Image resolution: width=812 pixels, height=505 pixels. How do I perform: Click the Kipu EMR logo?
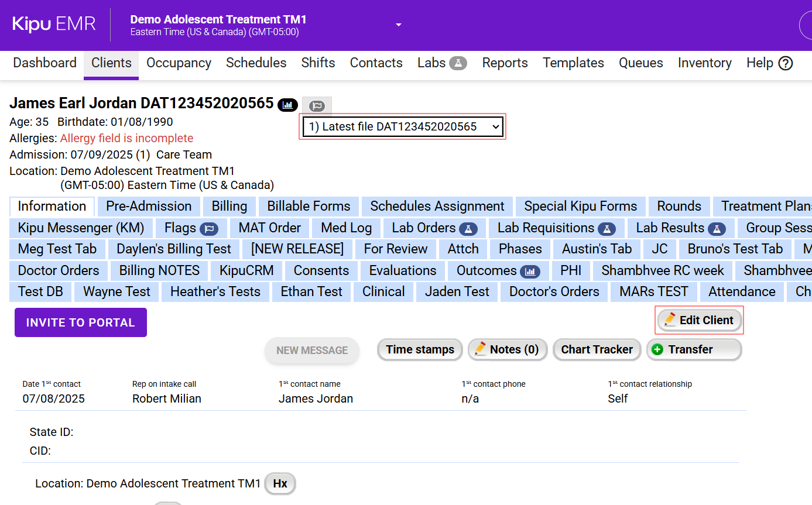click(x=54, y=25)
